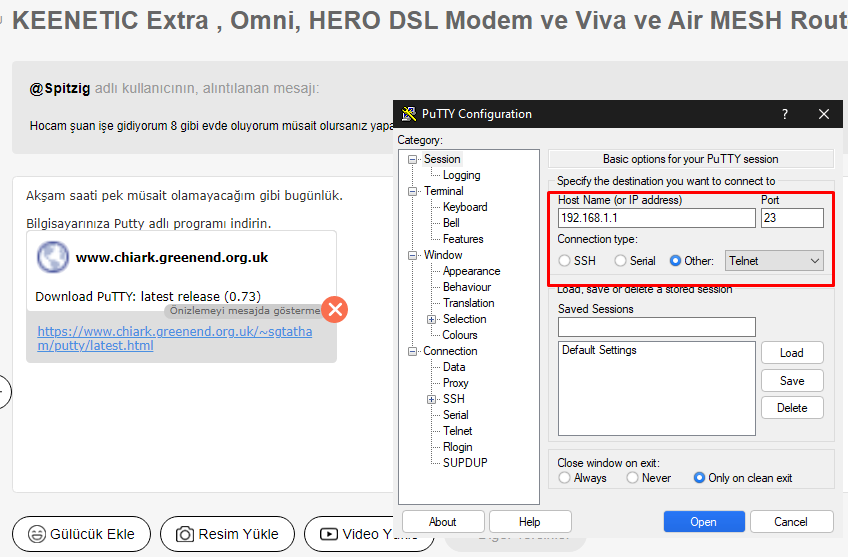Select Bell category in tree

451,223
